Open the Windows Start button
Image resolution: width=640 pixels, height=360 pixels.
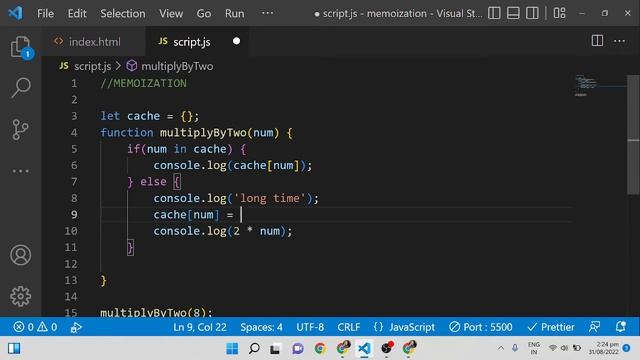(232, 348)
